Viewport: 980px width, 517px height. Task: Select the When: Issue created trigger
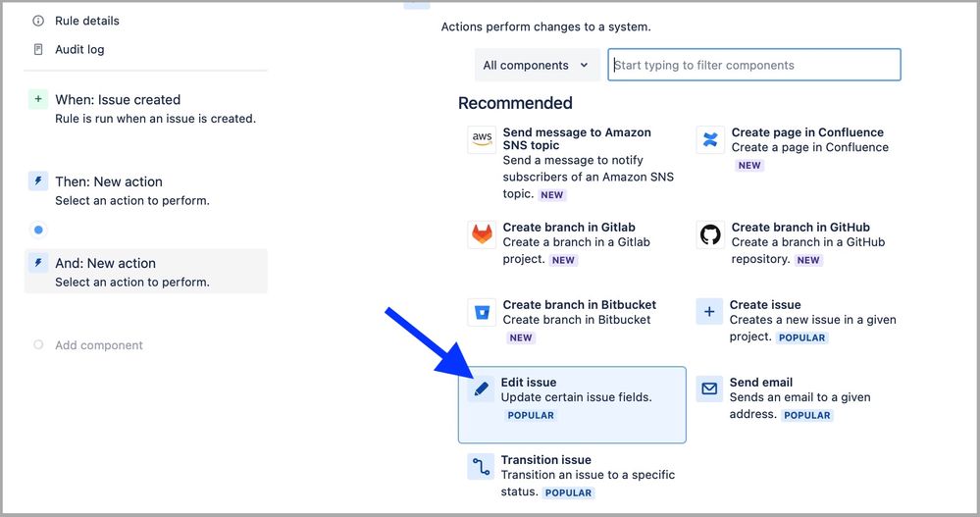118,100
